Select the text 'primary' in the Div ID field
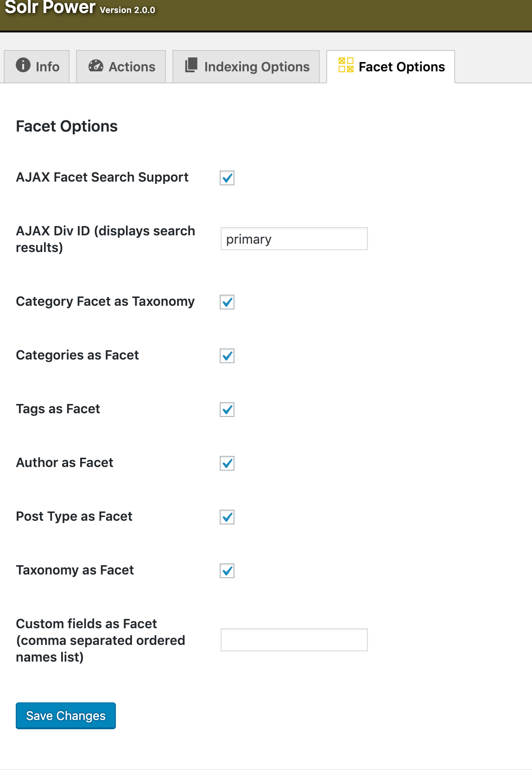532x770 pixels. point(249,239)
